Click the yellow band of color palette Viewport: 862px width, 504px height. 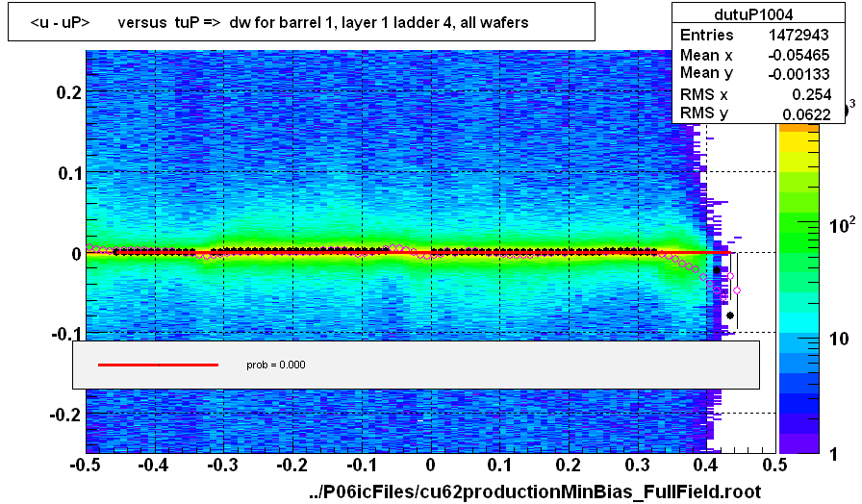(x=799, y=143)
